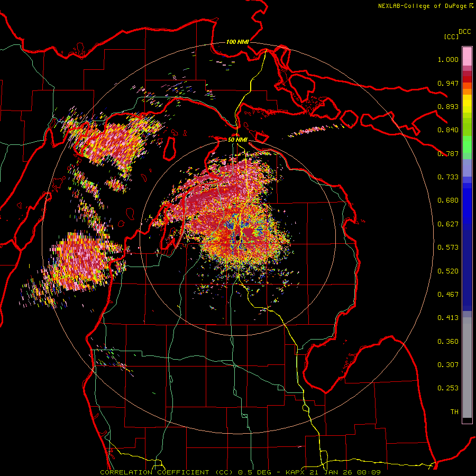The image size is (476, 476).
Task: Click the 100 NMI range ring label
Action: pyautogui.click(x=237, y=42)
